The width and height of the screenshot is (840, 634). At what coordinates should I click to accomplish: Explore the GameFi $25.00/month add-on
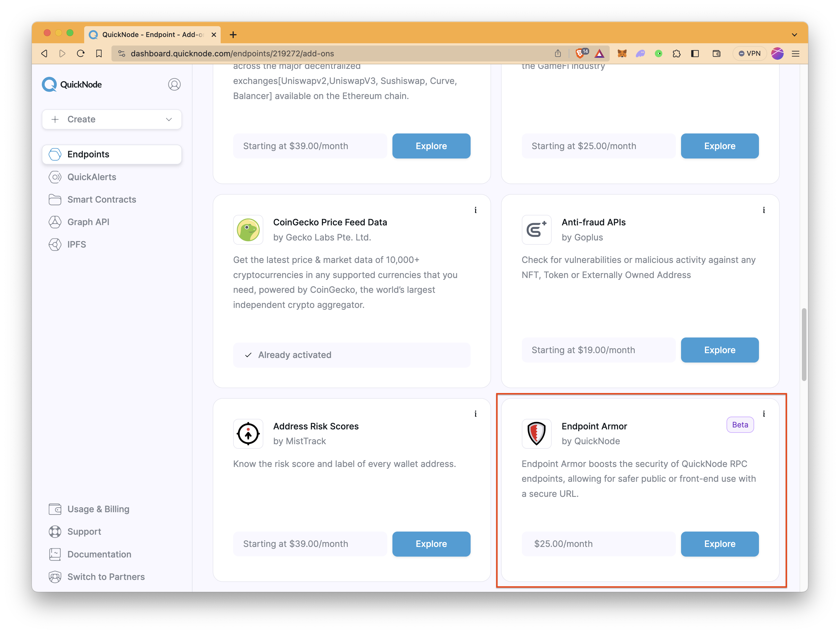click(x=720, y=146)
